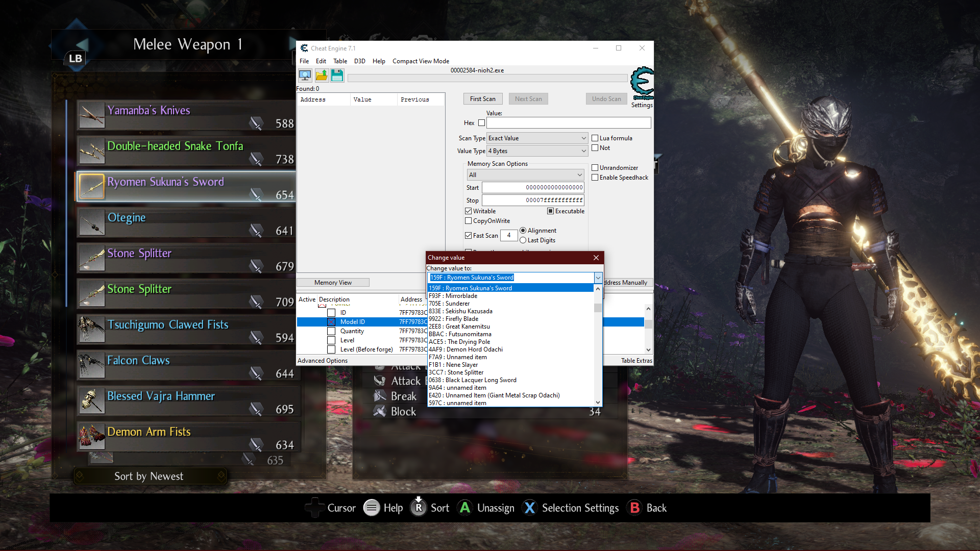980x551 pixels.
Task: Open Memory Scan Options region dropdown
Action: pyautogui.click(x=525, y=175)
